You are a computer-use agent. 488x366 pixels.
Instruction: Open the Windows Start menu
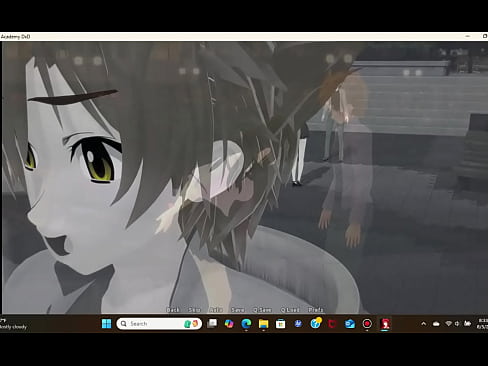pyautogui.click(x=107, y=324)
